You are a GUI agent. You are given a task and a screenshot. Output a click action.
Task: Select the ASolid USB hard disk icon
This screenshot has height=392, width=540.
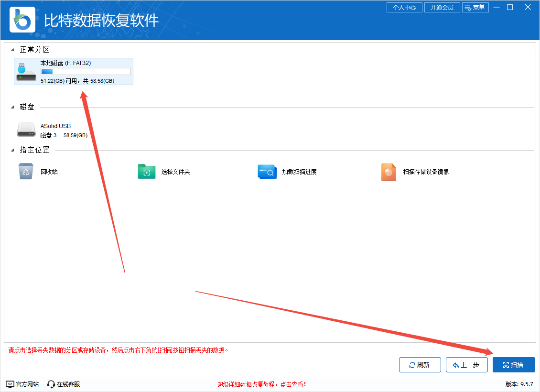pos(26,130)
